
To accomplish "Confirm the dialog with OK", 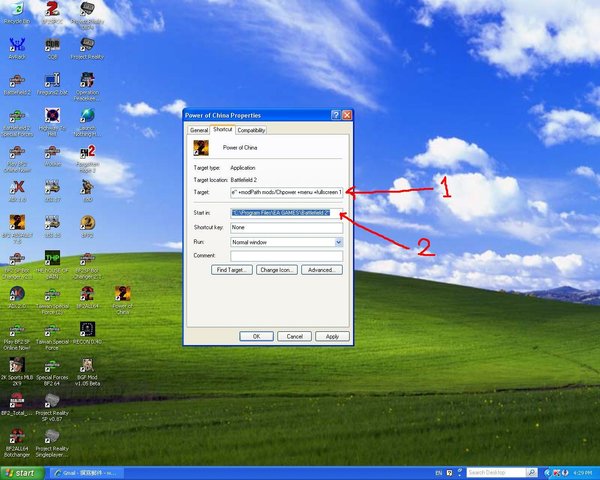I will [x=256, y=336].
